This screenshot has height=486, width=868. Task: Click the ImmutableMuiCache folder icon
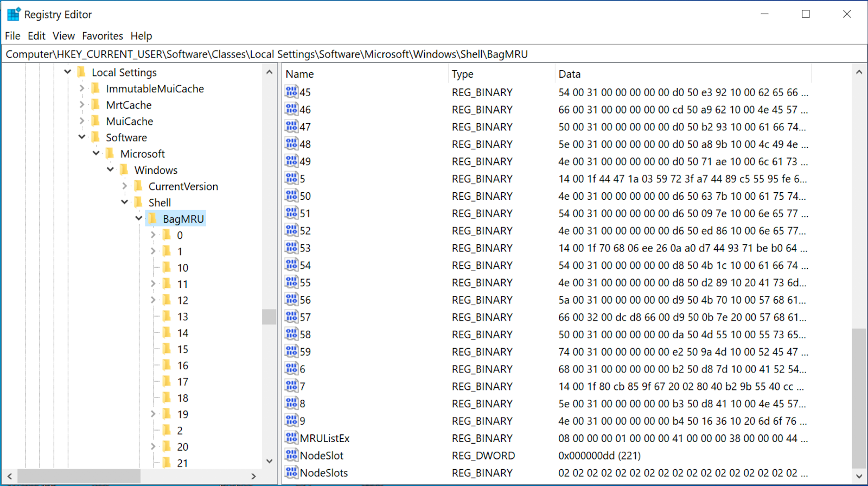pos(96,89)
